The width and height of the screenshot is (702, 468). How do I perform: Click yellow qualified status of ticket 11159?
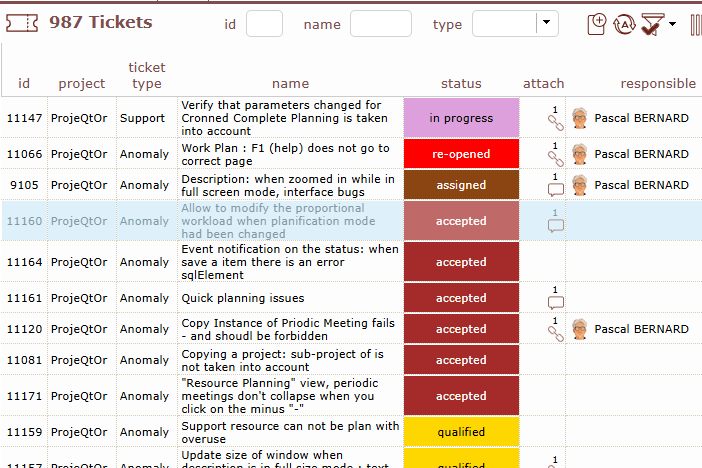click(x=461, y=432)
